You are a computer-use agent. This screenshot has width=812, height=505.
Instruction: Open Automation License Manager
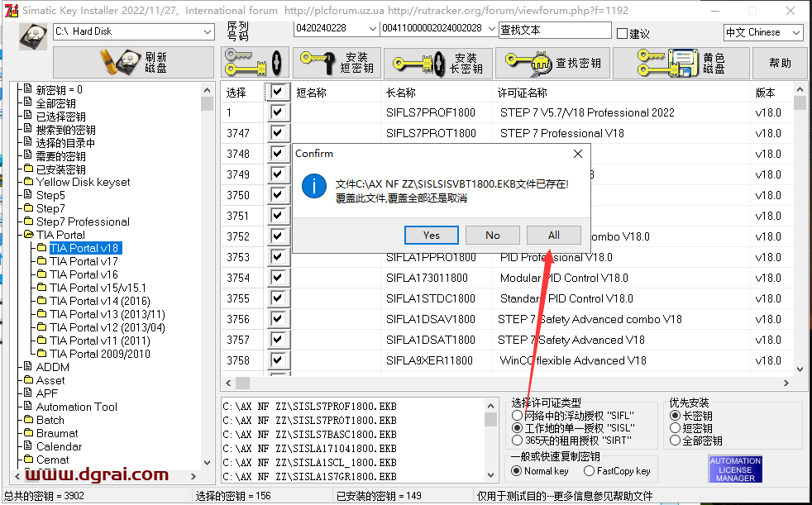[735, 469]
